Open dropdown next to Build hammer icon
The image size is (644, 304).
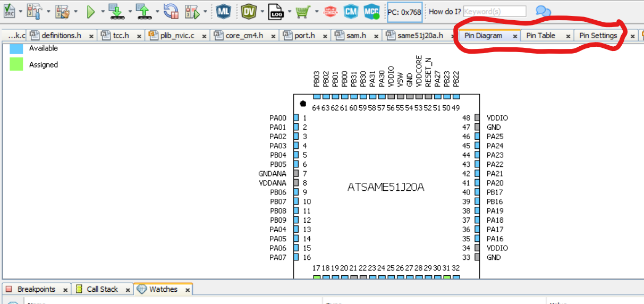pyautogui.click(x=48, y=11)
